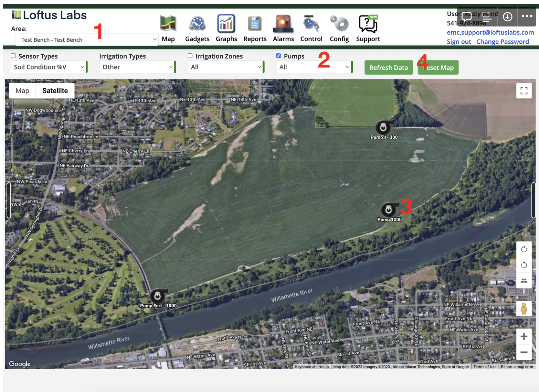539x392 pixels.
Task: Activate Street View pegman
Action: [x=524, y=308]
